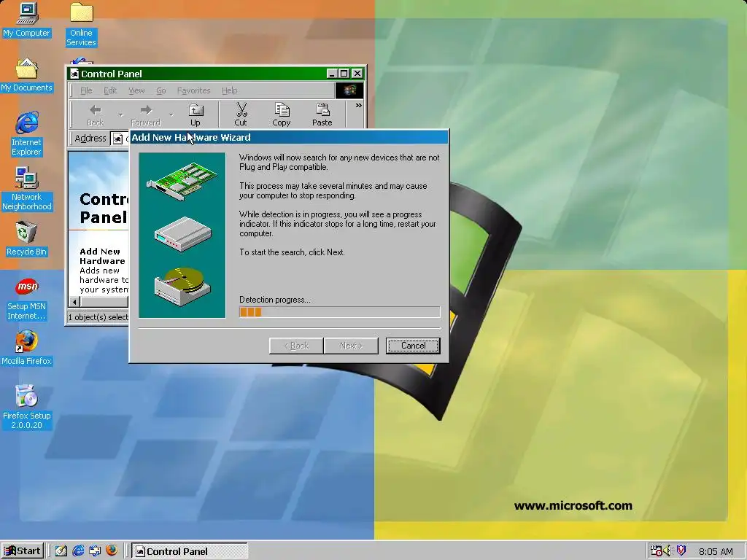This screenshot has width=747, height=560.
Task: Click the Cut scissors toolbar icon
Action: click(241, 114)
